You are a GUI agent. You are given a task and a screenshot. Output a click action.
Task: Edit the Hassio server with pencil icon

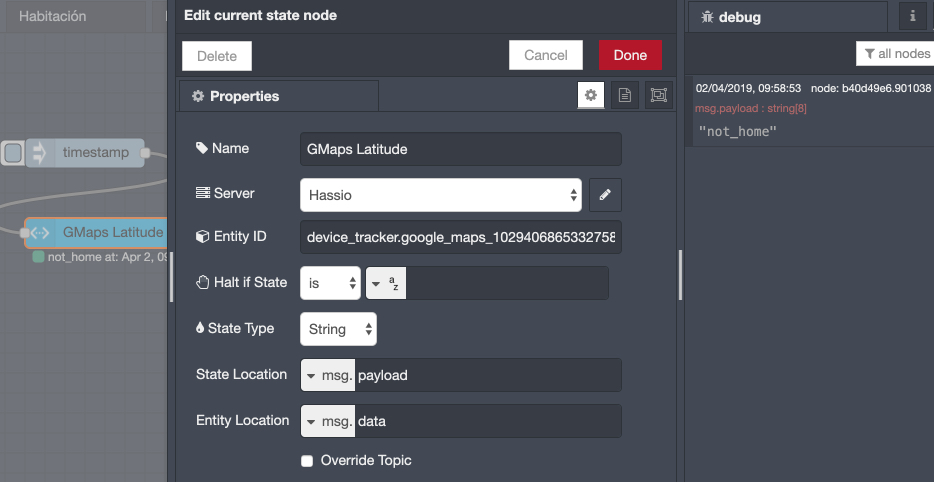click(x=605, y=195)
